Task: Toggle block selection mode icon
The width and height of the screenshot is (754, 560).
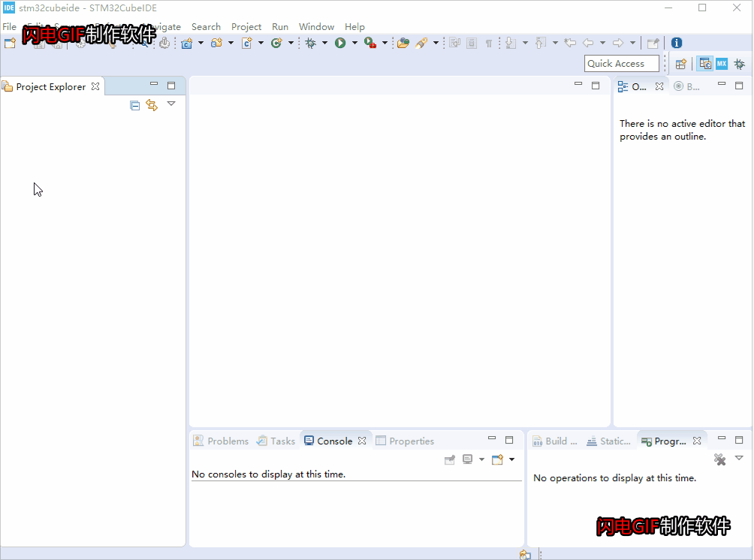Action: click(x=472, y=44)
